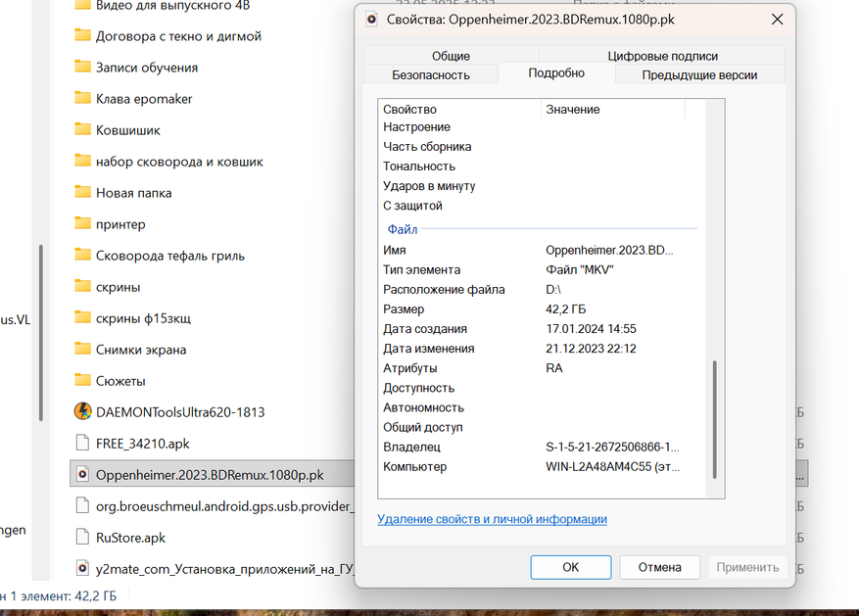Click the Сюжеты folder icon
Image resolution: width=859 pixels, height=616 pixels.
(82, 380)
